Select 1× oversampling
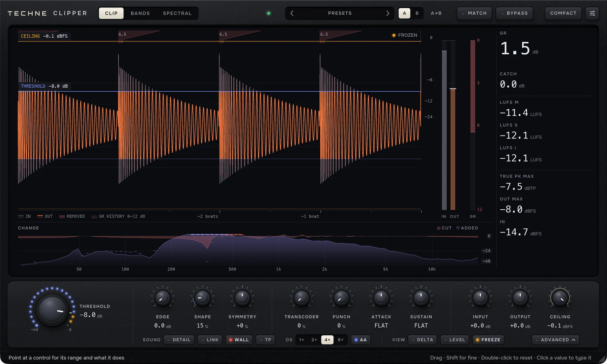The width and height of the screenshot is (607, 364). pyautogui.click(x=301, y=340)
